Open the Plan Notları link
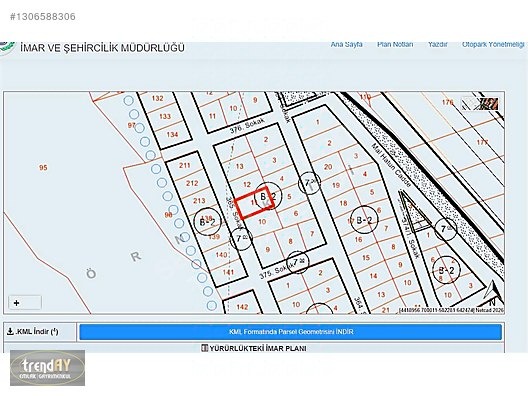This screenshot has width=528, height=396. pyautogui.click(x=395, y=44)
